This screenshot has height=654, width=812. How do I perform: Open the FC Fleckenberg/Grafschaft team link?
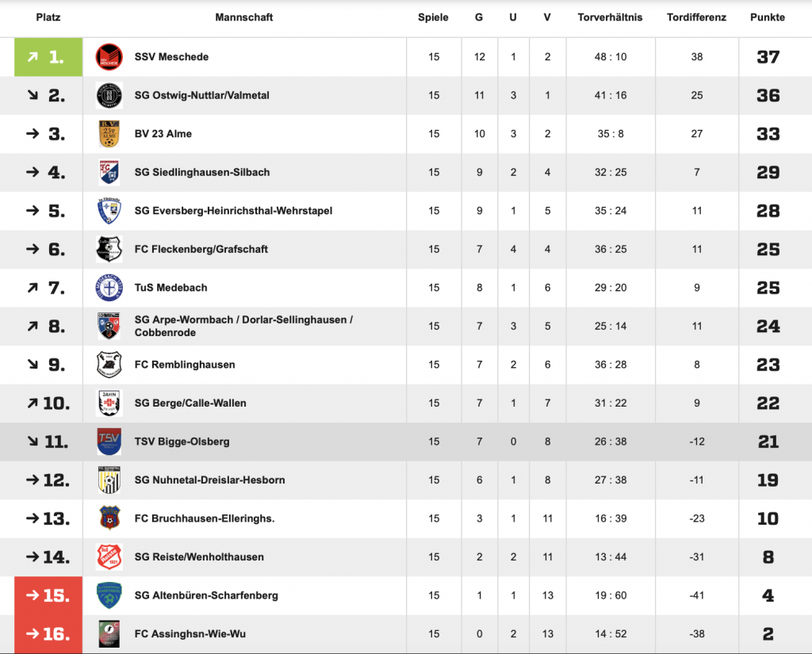201,249
